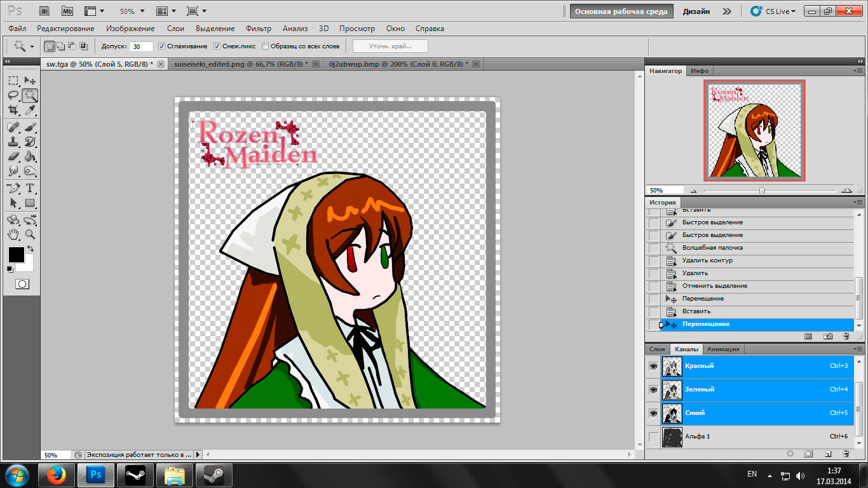The width and height of the screenshot is (868, 488).
Task: Select the Horizontal Type tool
Action: point(30,189)
